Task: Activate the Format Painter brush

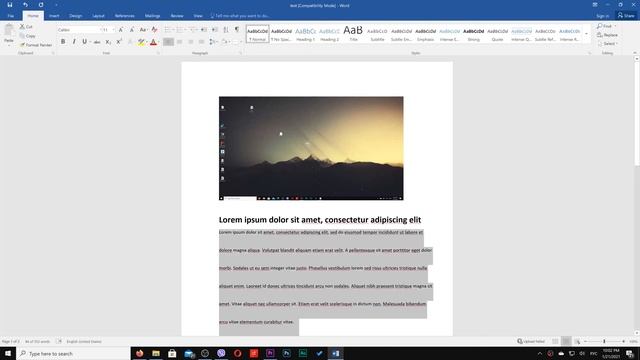Action: (x=36, y=45)
